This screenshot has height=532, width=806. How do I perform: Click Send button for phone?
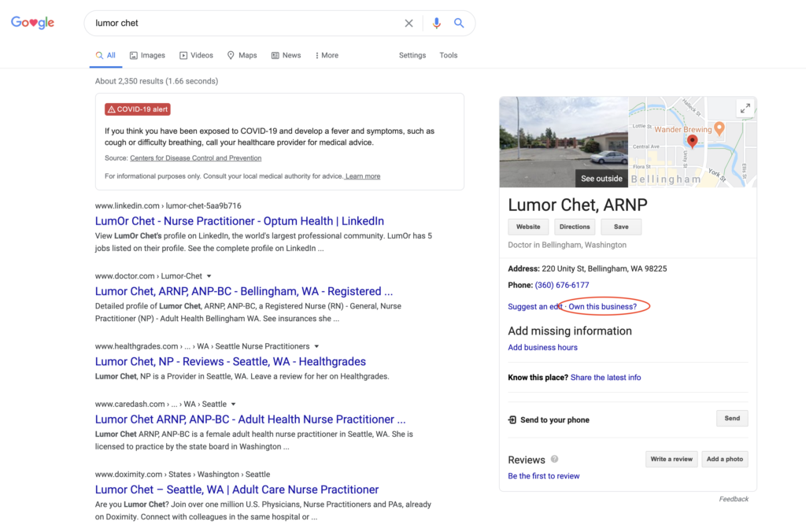click(732, 419)
